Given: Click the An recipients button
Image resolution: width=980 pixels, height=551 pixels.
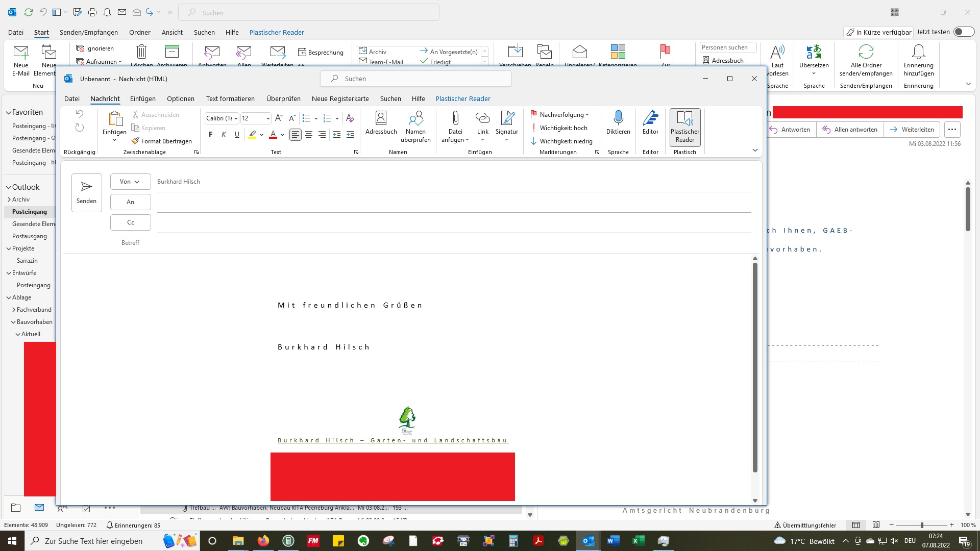Looking at the screenshot, I should [x=130, y=202].
